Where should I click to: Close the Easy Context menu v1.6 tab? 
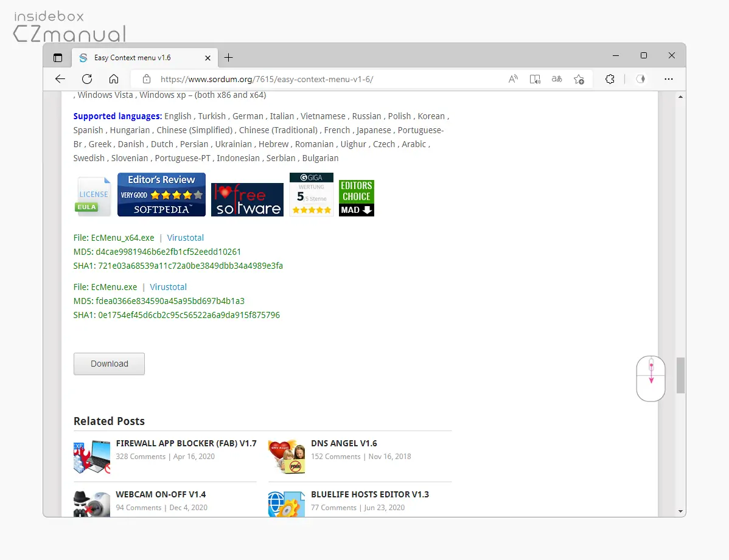pos(208,58)
